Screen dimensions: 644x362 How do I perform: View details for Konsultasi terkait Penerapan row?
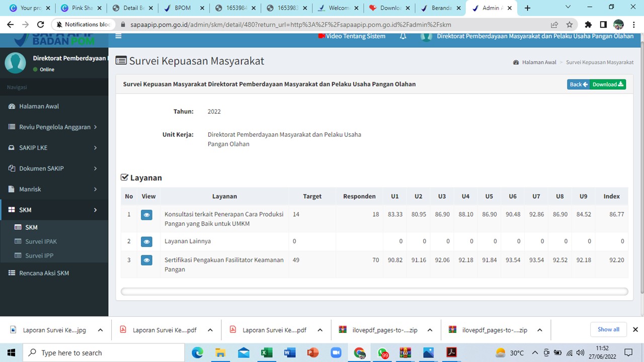(x=146, y=215)
